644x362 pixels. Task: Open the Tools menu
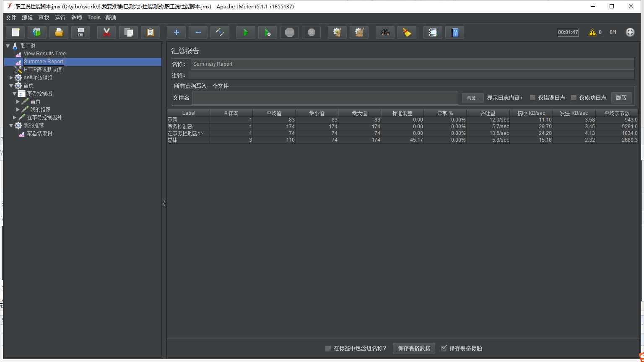click(94, 18)
